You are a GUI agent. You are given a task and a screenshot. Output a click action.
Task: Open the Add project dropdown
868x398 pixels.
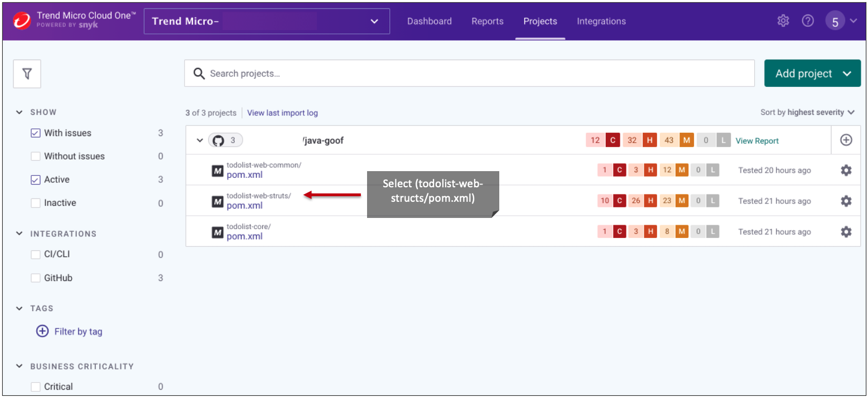[x=812, y=74]
